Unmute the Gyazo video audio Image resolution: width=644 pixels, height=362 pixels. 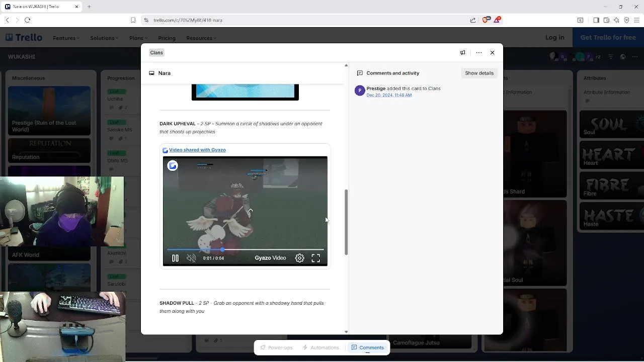(191, 258)
